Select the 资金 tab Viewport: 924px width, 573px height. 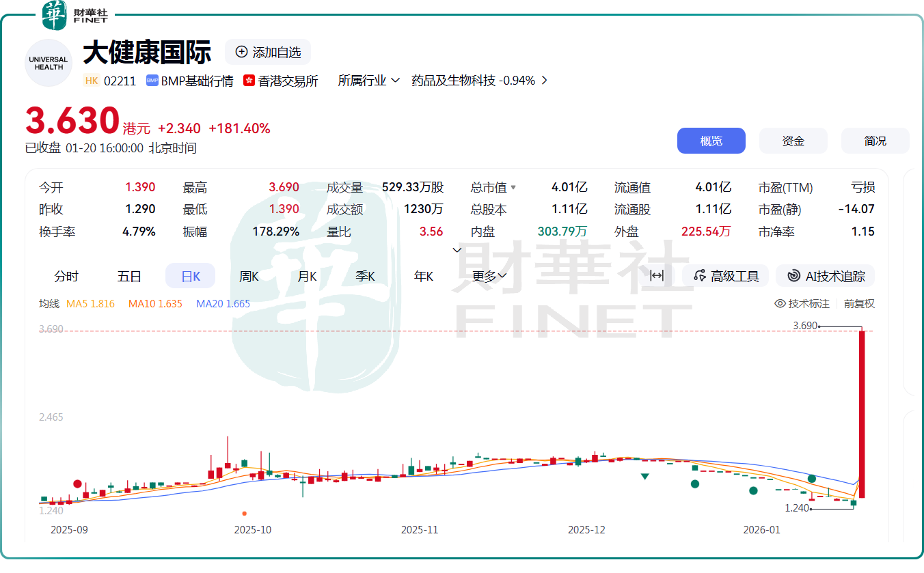click(793, 141)
